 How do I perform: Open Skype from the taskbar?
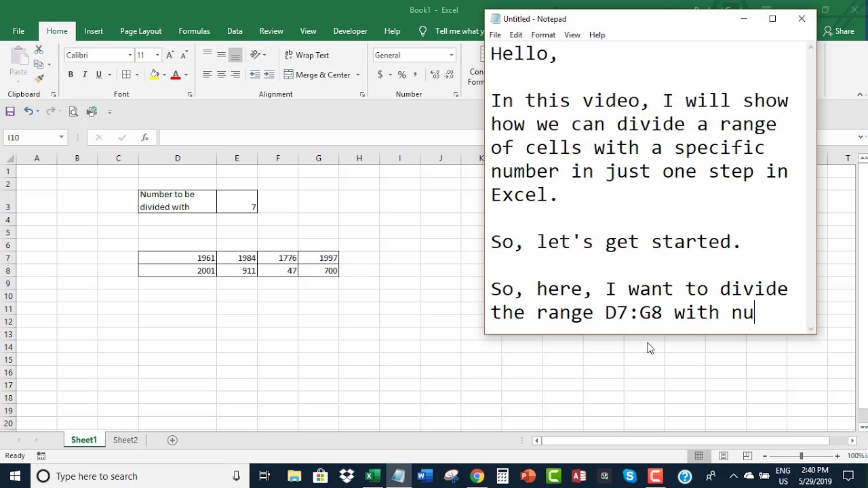[630, 476]
